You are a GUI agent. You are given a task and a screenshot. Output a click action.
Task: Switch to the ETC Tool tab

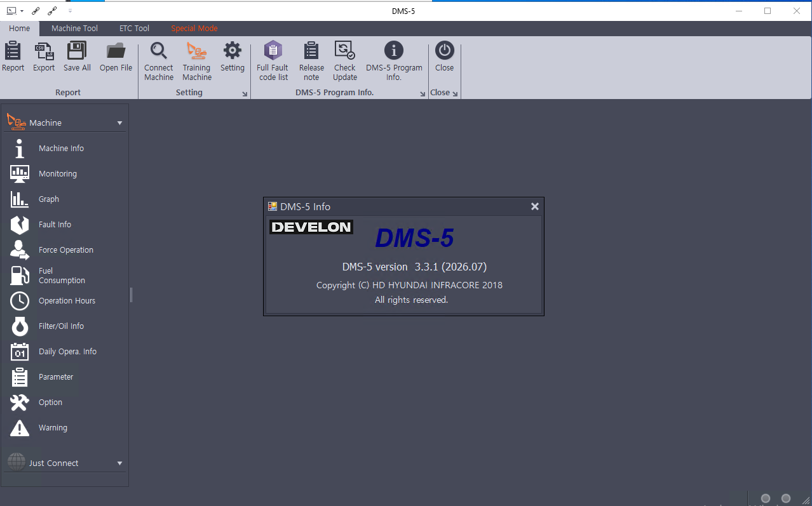coord(135,29)
